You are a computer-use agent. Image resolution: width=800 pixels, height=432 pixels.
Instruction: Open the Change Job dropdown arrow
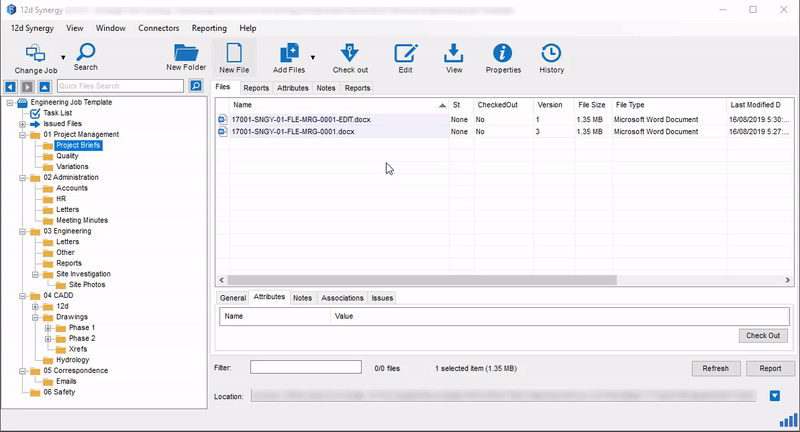coord(63,57)
